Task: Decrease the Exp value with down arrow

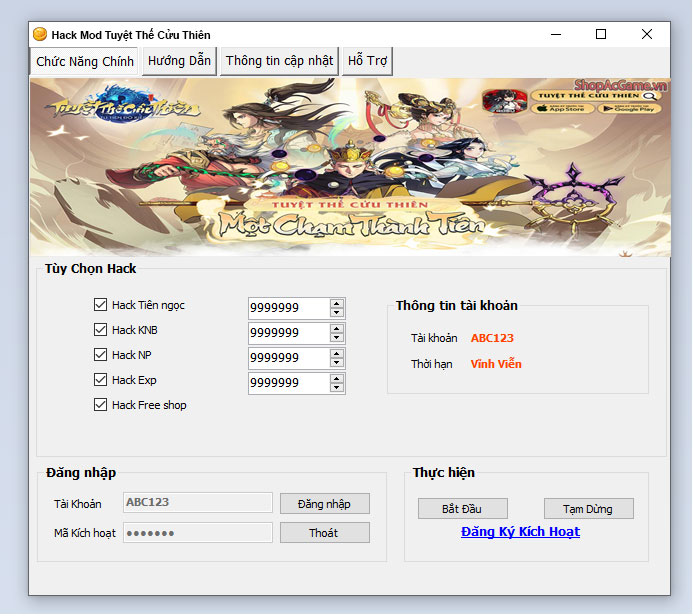Action: tap(337, 388)
